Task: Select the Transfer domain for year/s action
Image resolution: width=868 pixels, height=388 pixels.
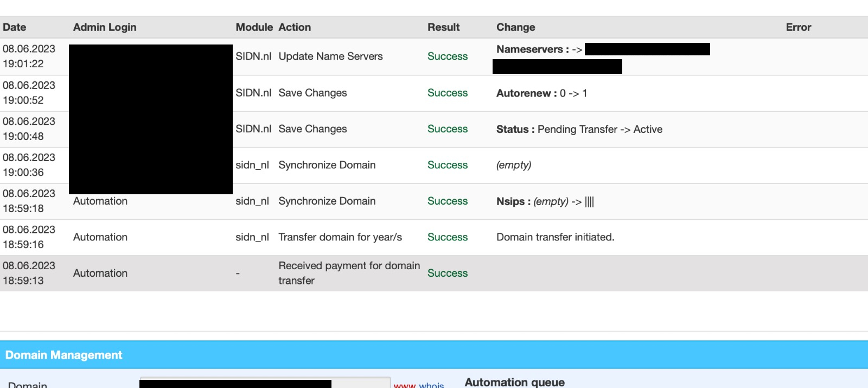Action: [340, 237]
